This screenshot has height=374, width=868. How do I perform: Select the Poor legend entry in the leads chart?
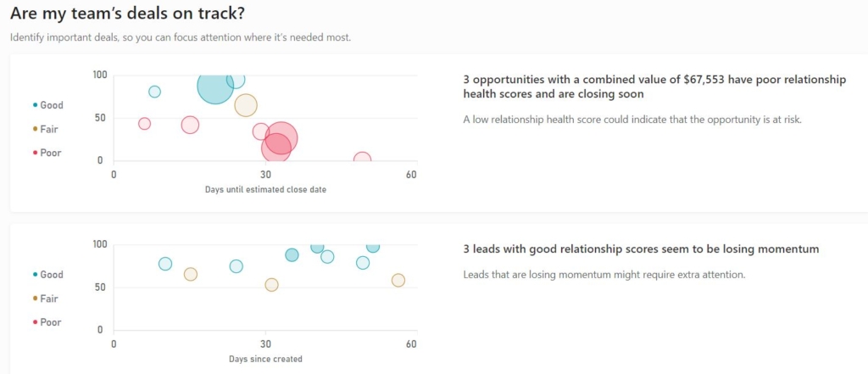[x=50, y=322]
